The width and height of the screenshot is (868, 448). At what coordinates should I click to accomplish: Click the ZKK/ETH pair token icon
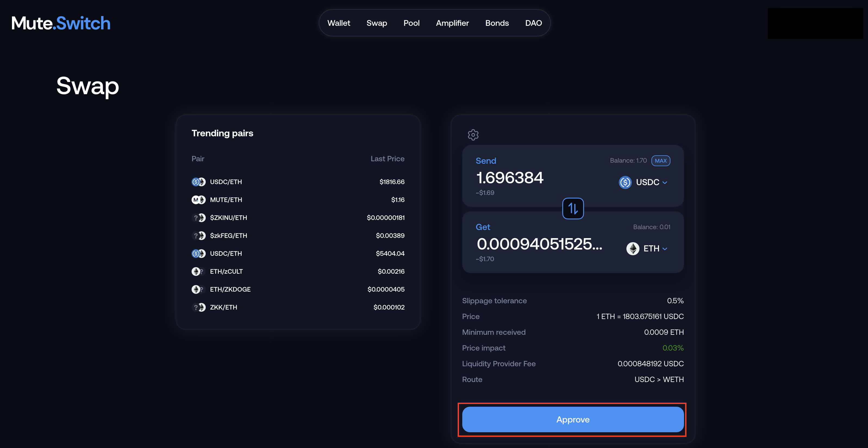pos(198,307)
